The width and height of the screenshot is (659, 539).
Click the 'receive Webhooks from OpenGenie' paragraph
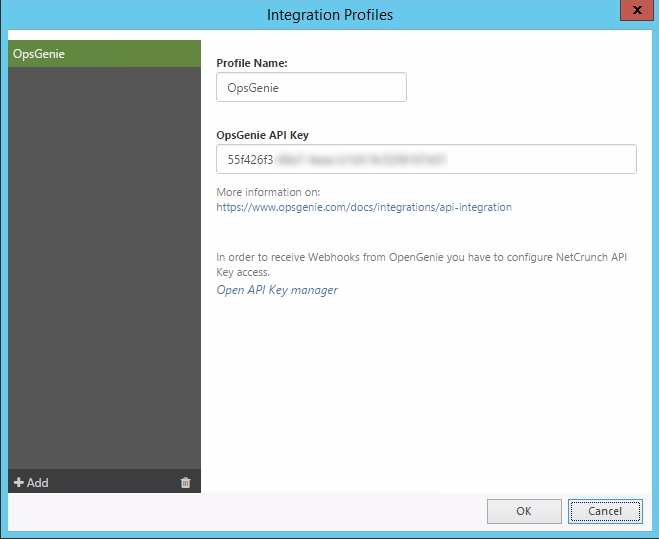422,264
